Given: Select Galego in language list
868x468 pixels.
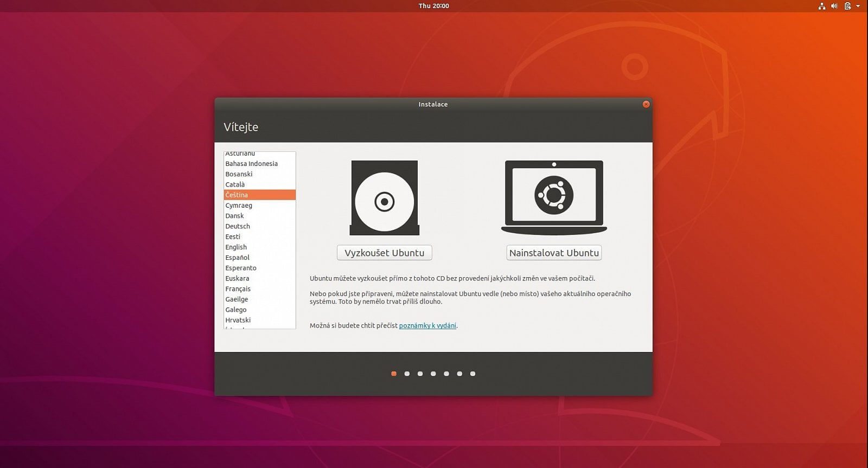Looking at the screenshot, I should (260, 310).
